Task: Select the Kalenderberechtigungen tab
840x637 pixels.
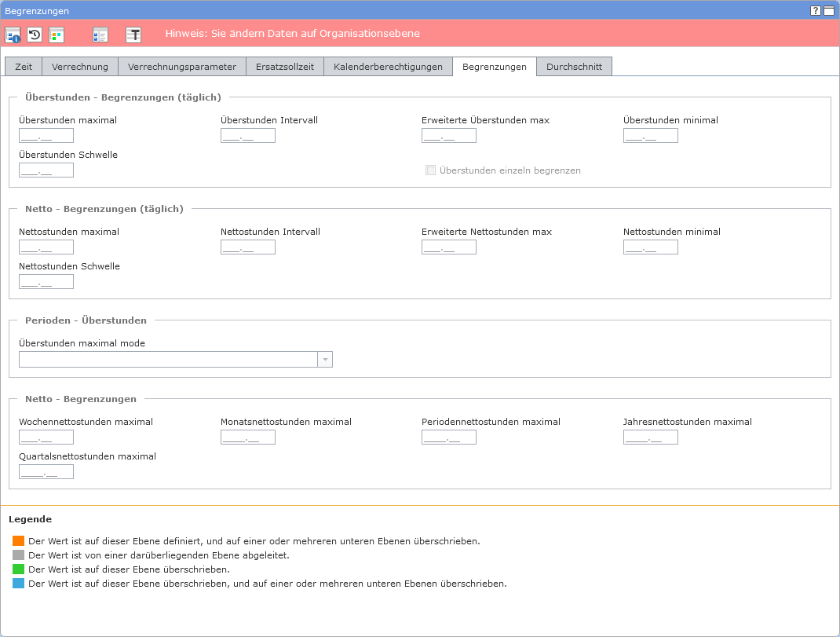Action: 388,67
